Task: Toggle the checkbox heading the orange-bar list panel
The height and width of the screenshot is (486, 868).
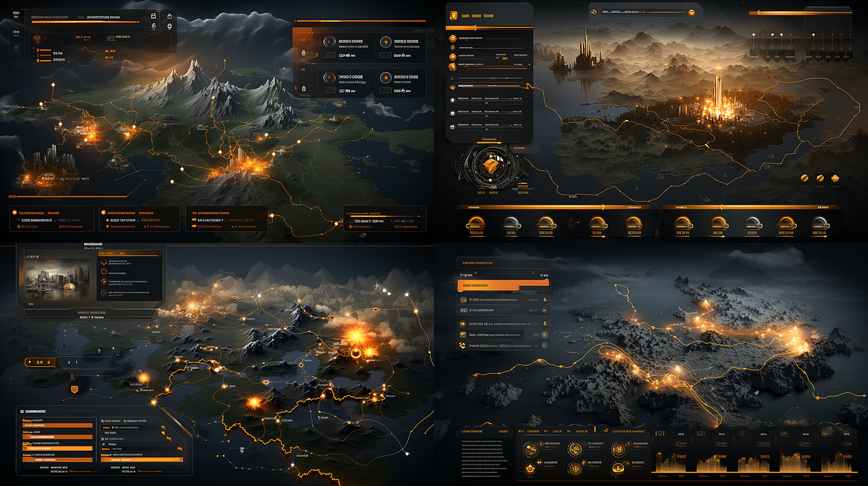Action: pos(22,411)
